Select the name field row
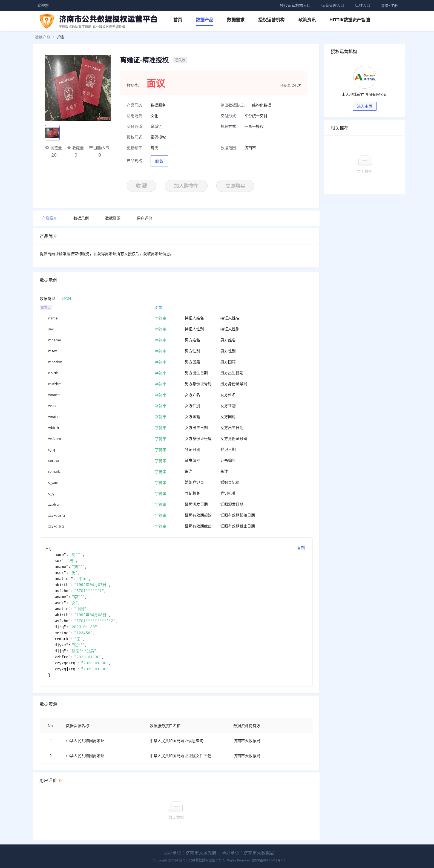The height and width of the screenshot is (868, 434). click(176, 318)
